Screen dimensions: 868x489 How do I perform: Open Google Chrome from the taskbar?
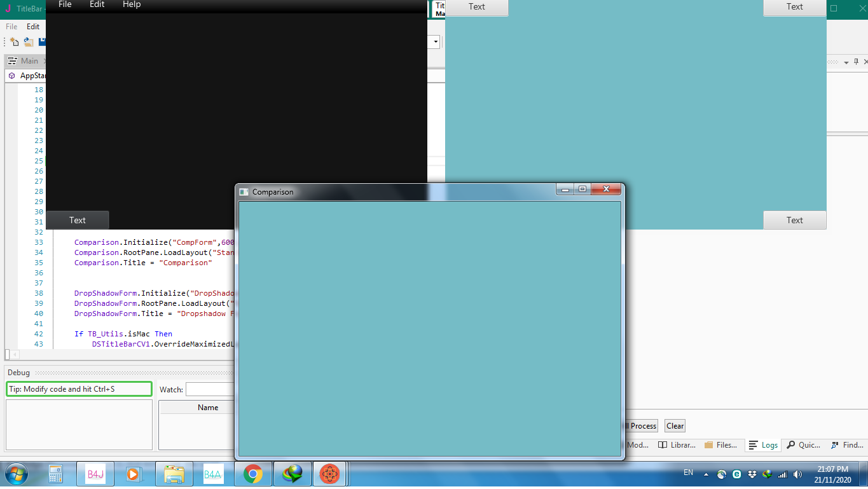click(253, 474)
